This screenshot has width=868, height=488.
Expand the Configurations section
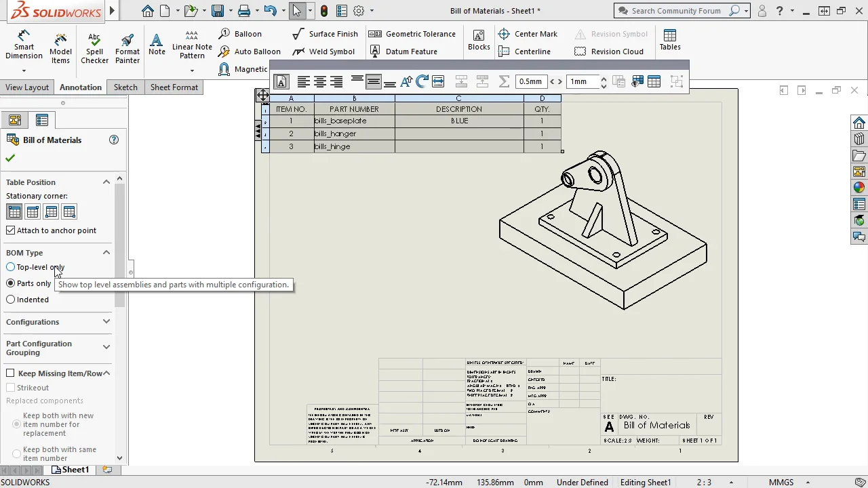106,322
